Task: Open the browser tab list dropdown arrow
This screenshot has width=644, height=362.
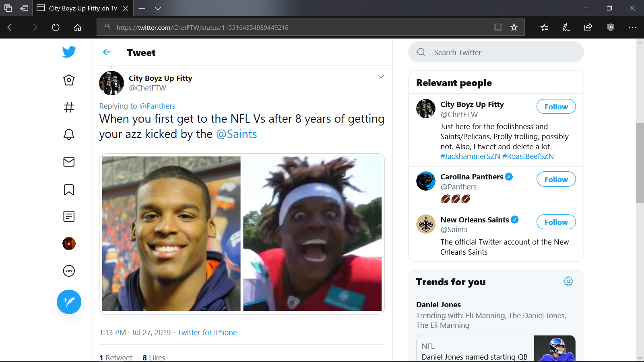Action: pos(158,8)
